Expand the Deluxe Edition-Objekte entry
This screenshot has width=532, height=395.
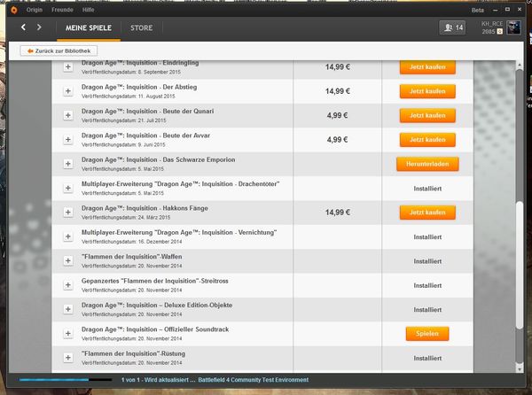(x=67, y=309)
